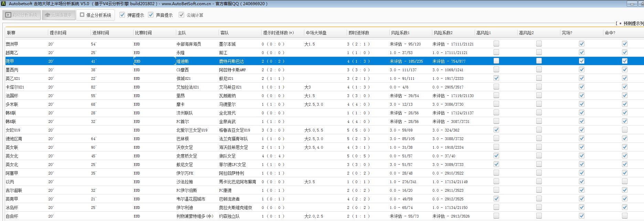This screenshot has height=221, width=644.
Task: Select the 澳洲甲 中部海岸海员 match row
Action: (x=189, y=44)
